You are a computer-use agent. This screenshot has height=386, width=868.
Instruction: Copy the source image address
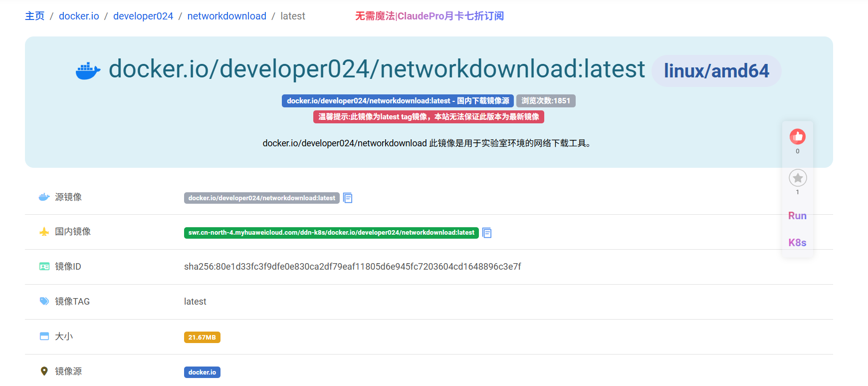click(x=348, y=198)
